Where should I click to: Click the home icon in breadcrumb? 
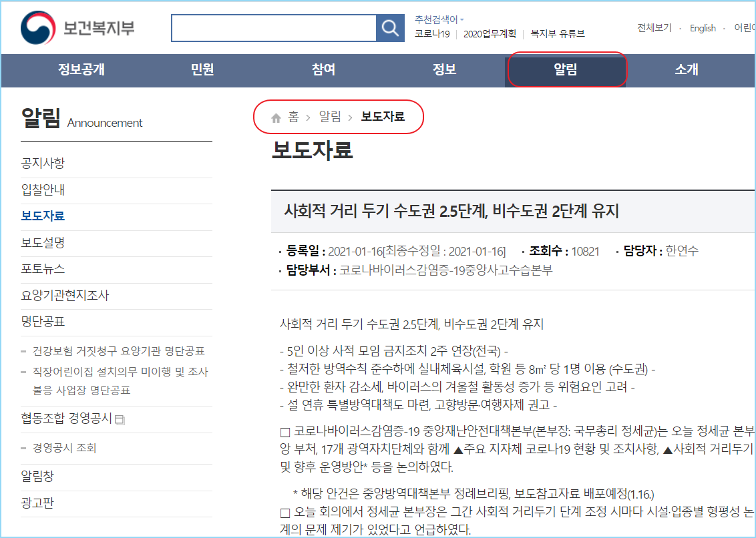(x=276, y=117)
